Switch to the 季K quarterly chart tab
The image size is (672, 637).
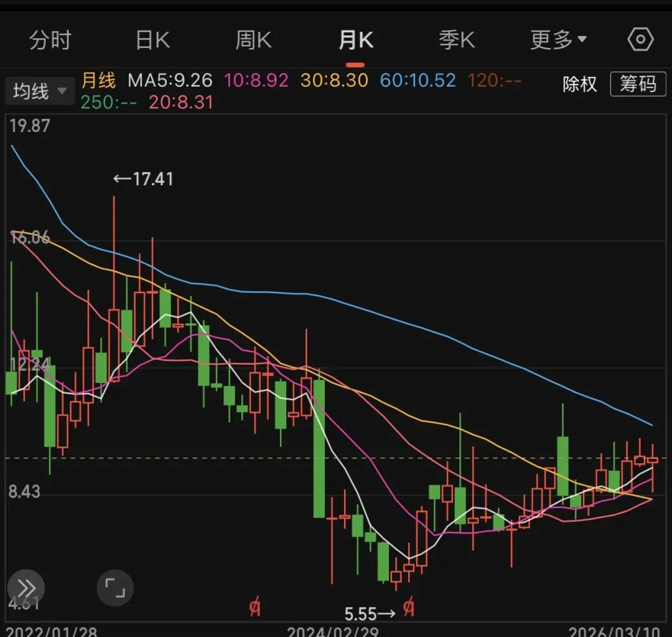coord(457,40)
